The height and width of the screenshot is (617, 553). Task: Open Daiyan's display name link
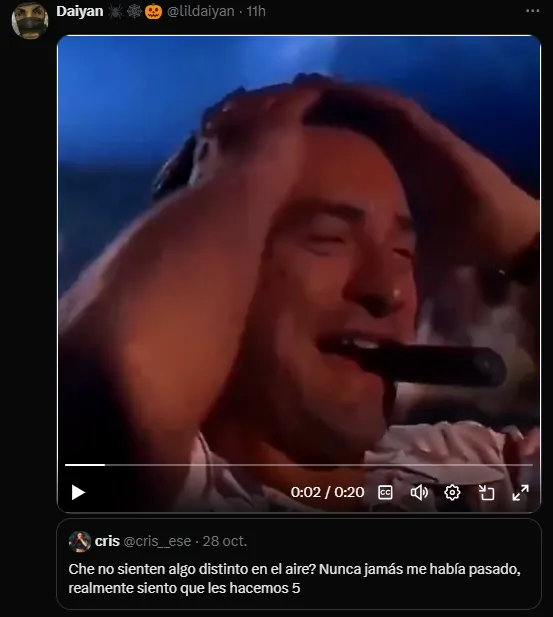(80, 11)
